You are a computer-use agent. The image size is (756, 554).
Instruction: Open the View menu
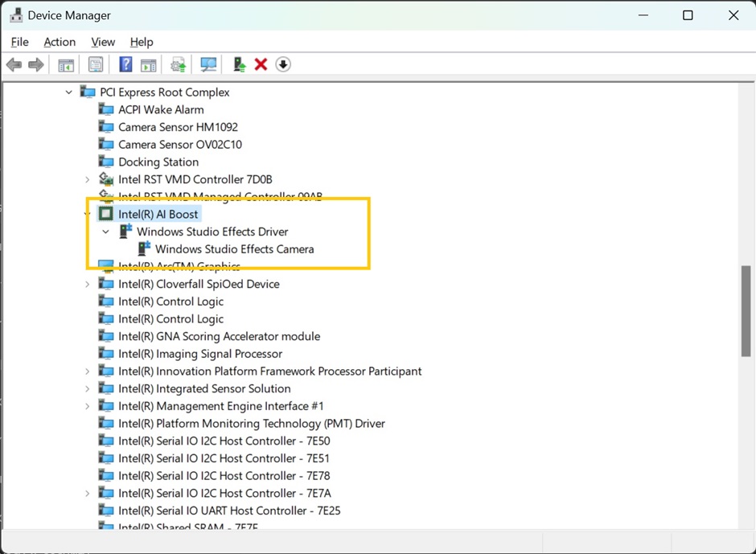[103, 42]
